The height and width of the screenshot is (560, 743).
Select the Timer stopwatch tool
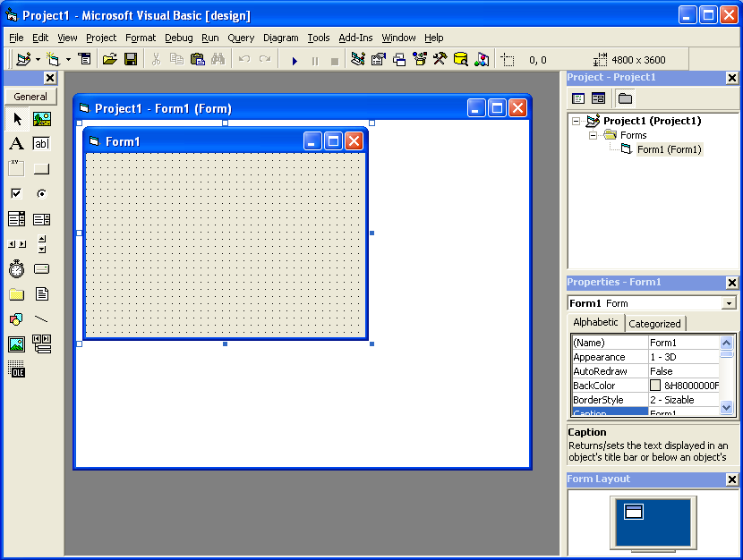17,269
